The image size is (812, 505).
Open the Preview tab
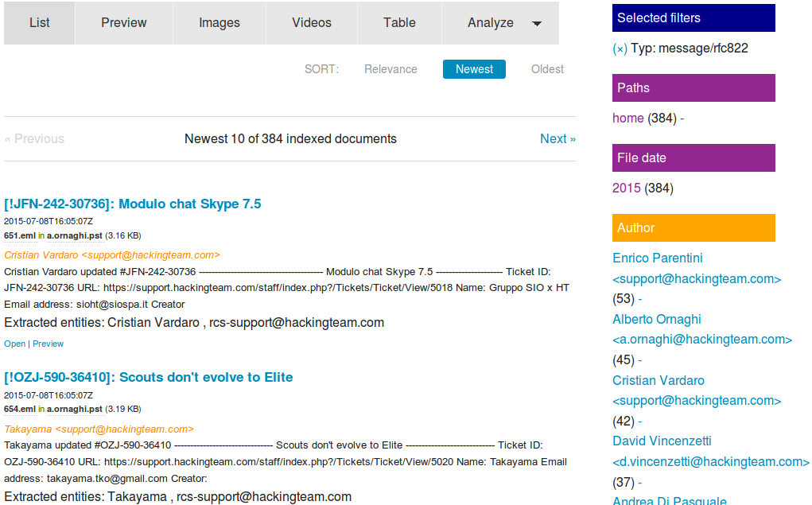click(x=124, y=23)
